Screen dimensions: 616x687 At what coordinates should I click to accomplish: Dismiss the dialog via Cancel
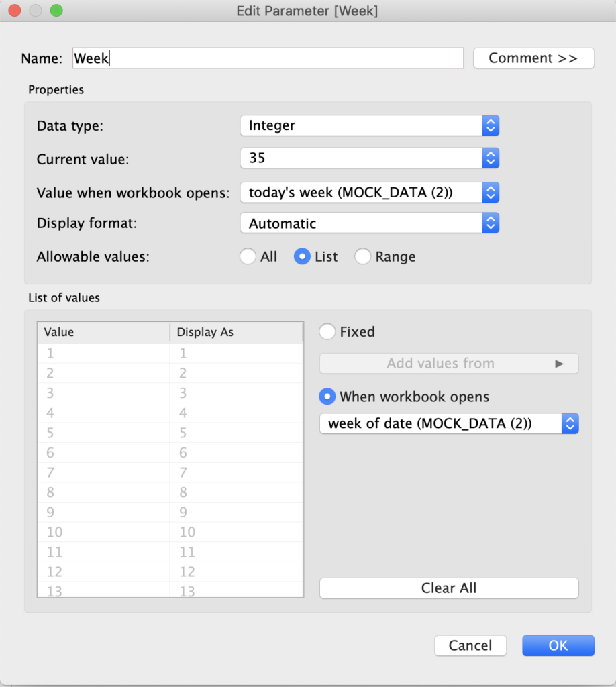470,645
